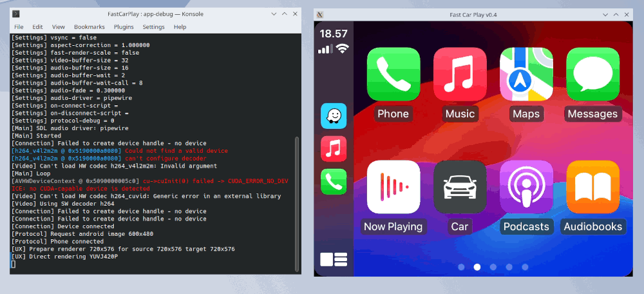The image size is (644, 294).
Task: Open the Edit menu in Konsole
Action: (x=38, y=26)
